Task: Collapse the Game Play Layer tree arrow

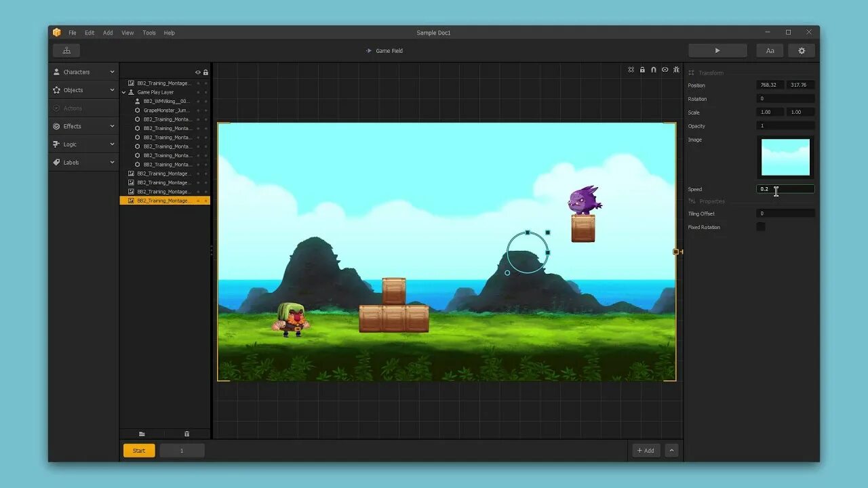Action: pos(124,92)
